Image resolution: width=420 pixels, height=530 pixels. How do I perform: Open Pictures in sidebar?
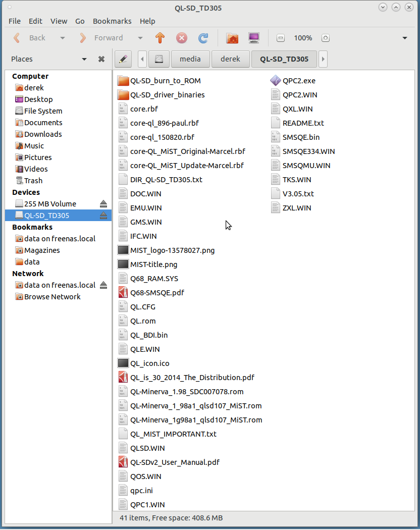pos(33,157)
